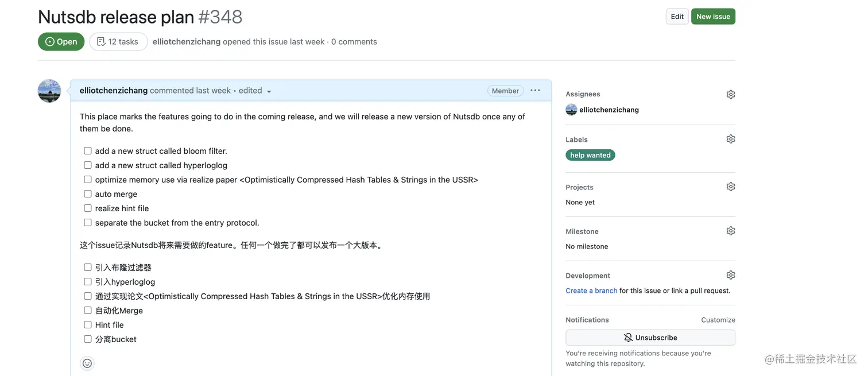Open the Labels gear settings
The height and width of the screenshot is (376, 868).
[x=730, y=139]
